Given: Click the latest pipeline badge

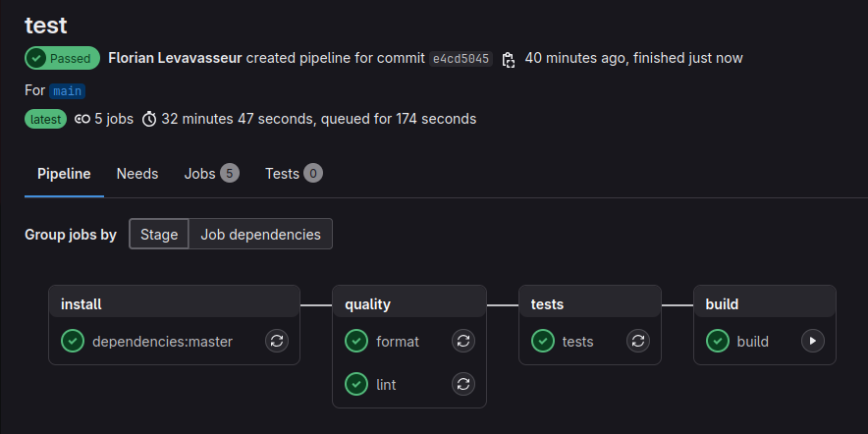Looking at the screenshot, I should [x=45, y=120].
